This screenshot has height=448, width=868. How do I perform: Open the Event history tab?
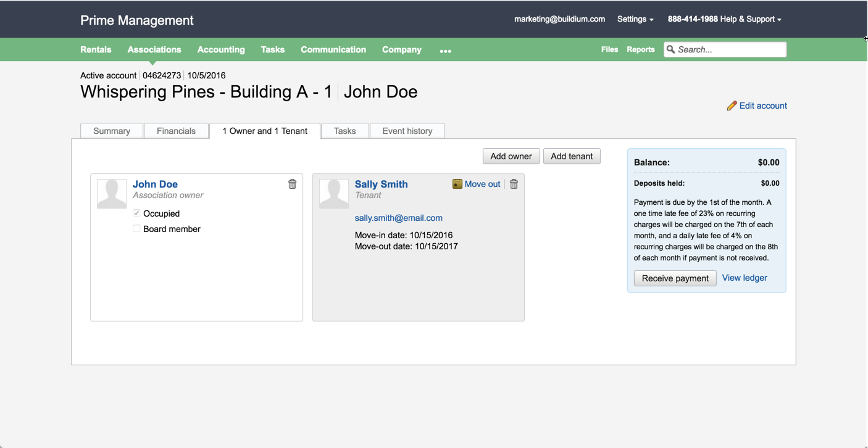point(407,131)
